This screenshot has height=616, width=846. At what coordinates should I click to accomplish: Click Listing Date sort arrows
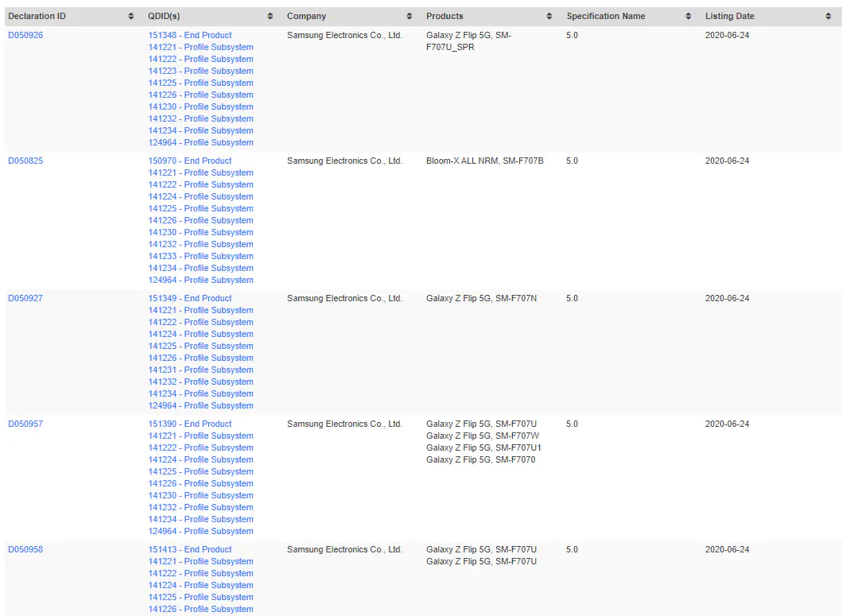click(x=829, y=16)
